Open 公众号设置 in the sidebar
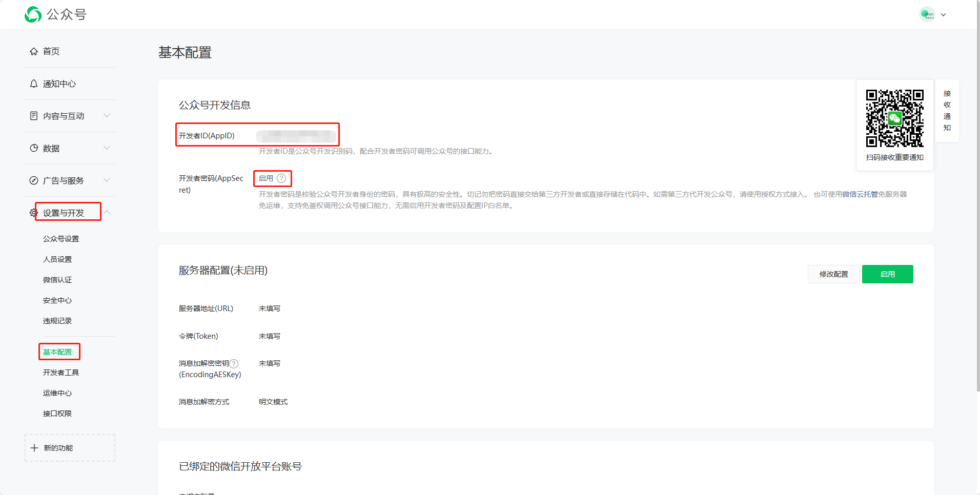980x495 pixels. click(x=61, y=239)
